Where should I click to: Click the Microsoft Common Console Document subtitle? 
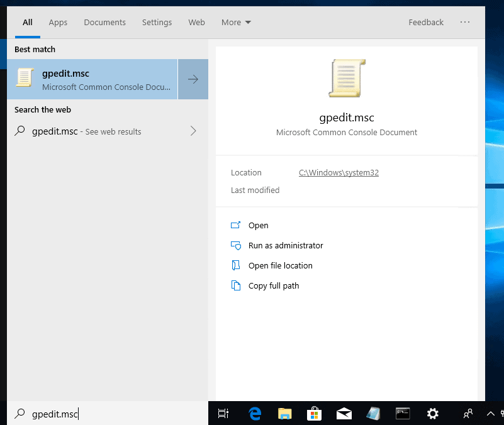point(347,133)
